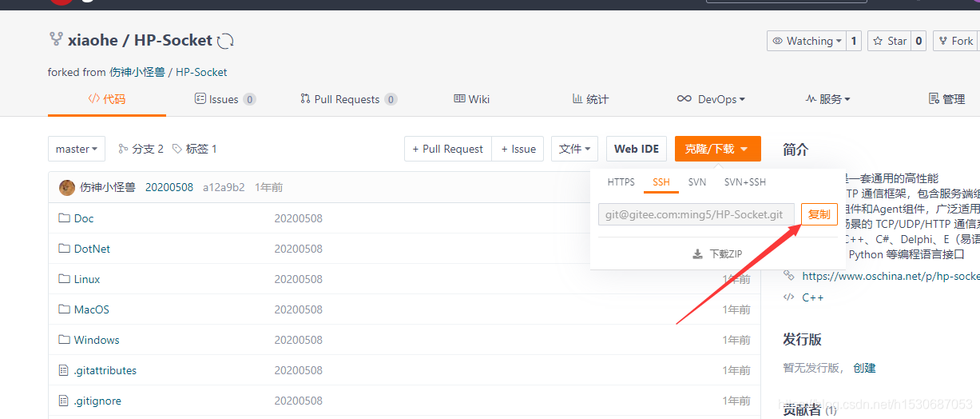Click the folder icon for DotNet
Screen dimensions: 980x419
click(65, 249)
